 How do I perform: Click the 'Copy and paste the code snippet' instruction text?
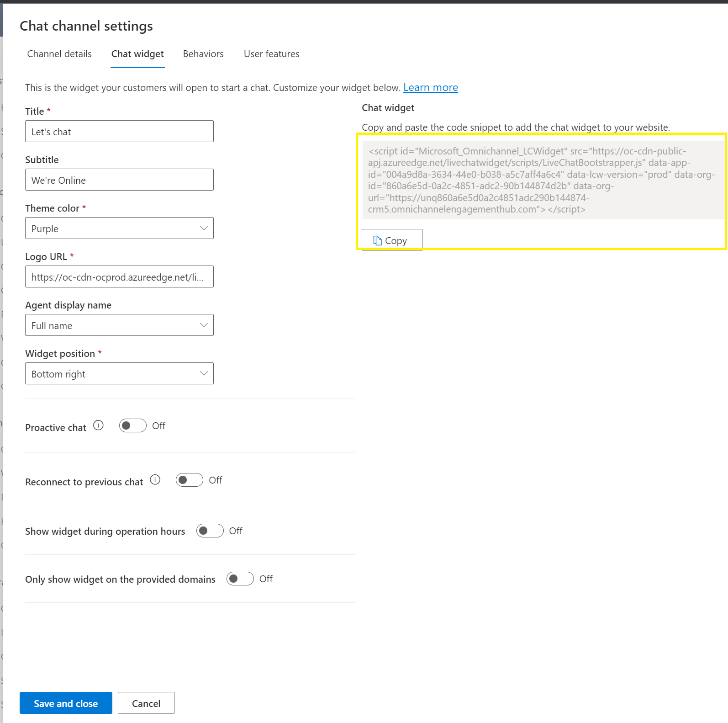pyautogui.click(x=516, y=127)
